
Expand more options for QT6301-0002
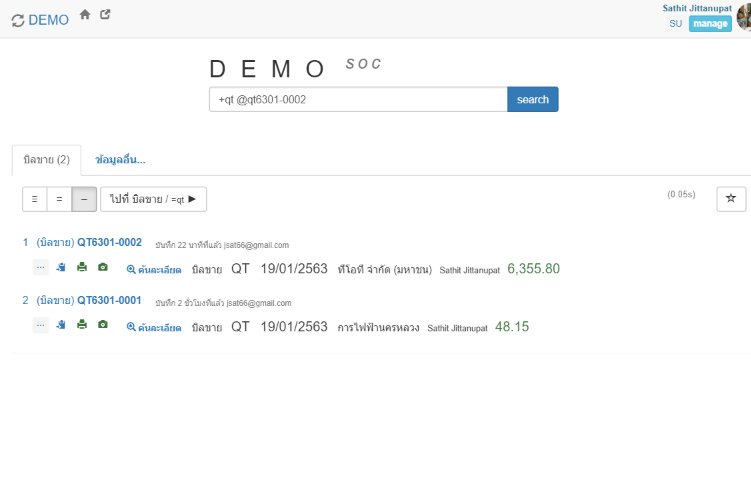40,268
